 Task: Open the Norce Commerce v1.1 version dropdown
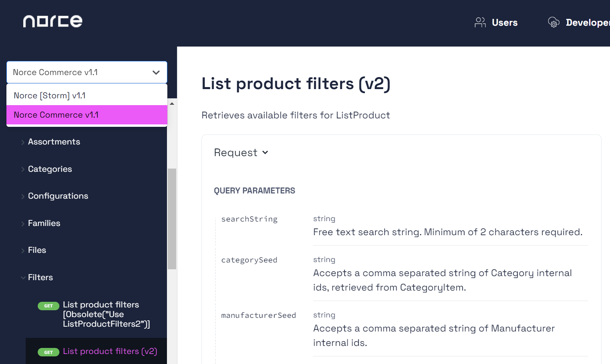(87, 72)
